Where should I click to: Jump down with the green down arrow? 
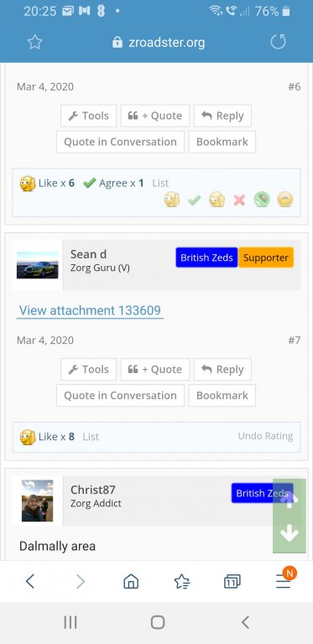coord(290,533)
